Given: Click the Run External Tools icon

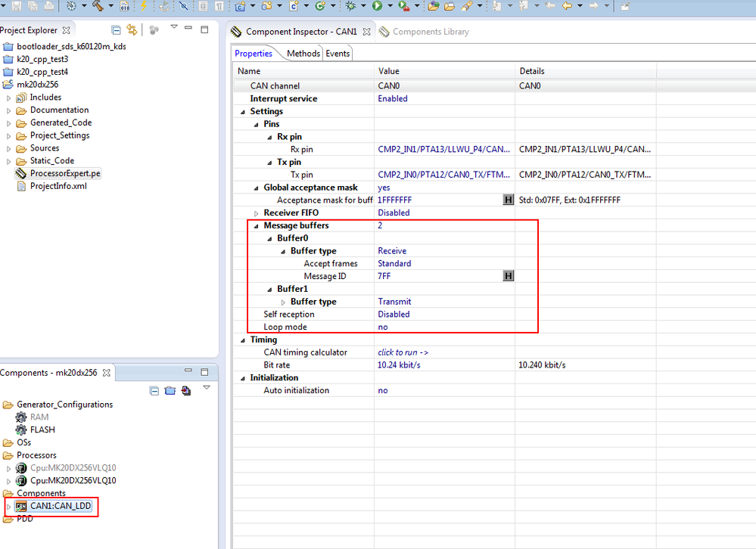Looking at the screenshot, I should click(x=403, y=6).
